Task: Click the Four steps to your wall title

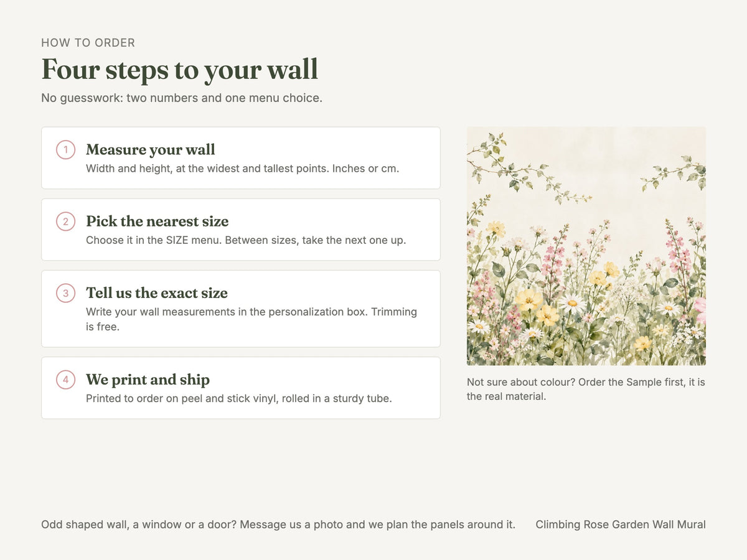Action: coord(180,69)
